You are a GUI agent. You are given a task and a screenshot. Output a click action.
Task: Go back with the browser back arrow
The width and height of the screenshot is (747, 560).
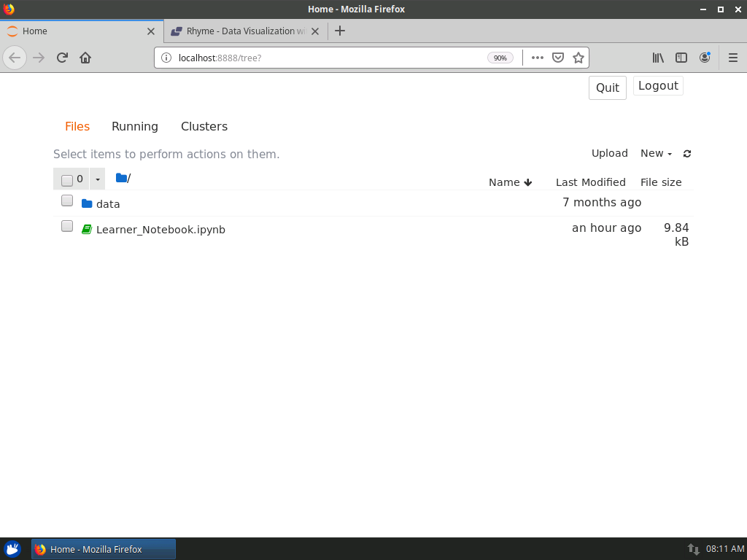coord(15,58)
